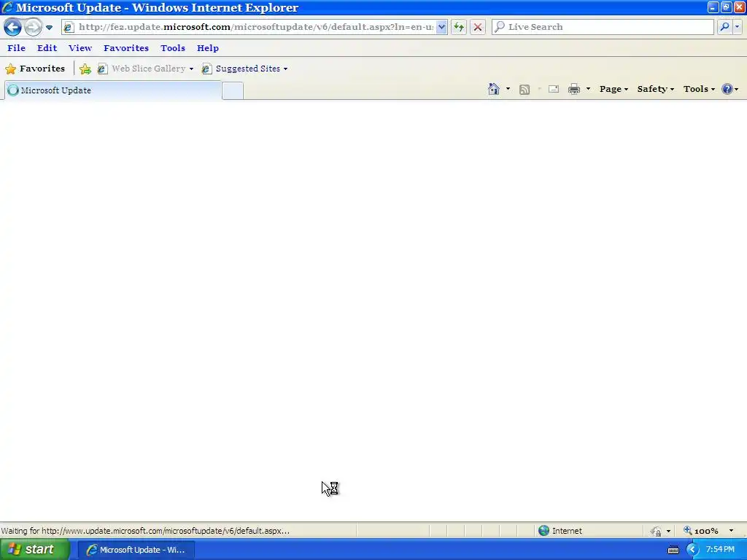This screenshot has width=747, height=560.
Task: Click the blue Help question icon
Action: 727,89
